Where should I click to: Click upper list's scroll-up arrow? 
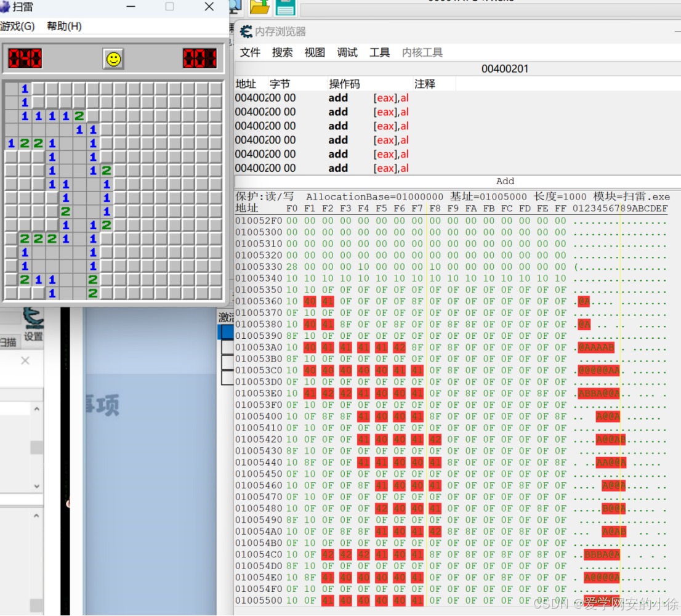[x=36, y=409]
